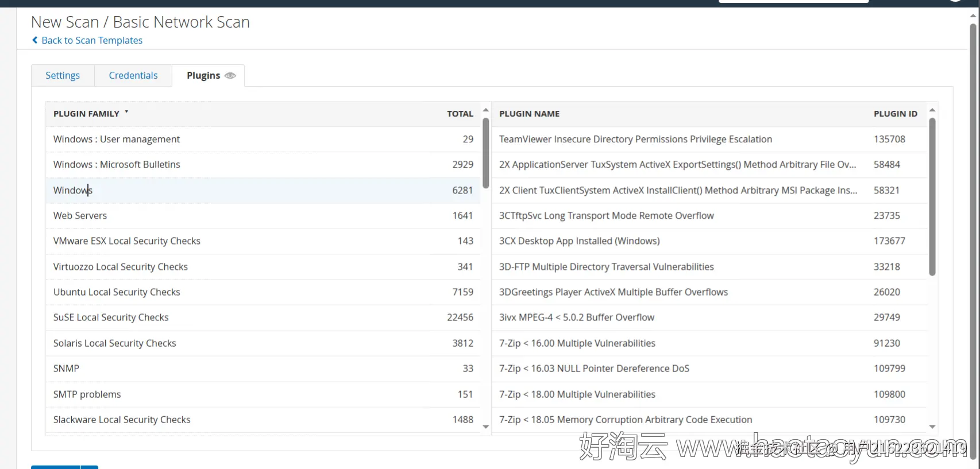The image size is (980, 469).
Task: Select Windows : Microsoft Bulletins family
Action: pyautogui.click(x=263, y=165)
